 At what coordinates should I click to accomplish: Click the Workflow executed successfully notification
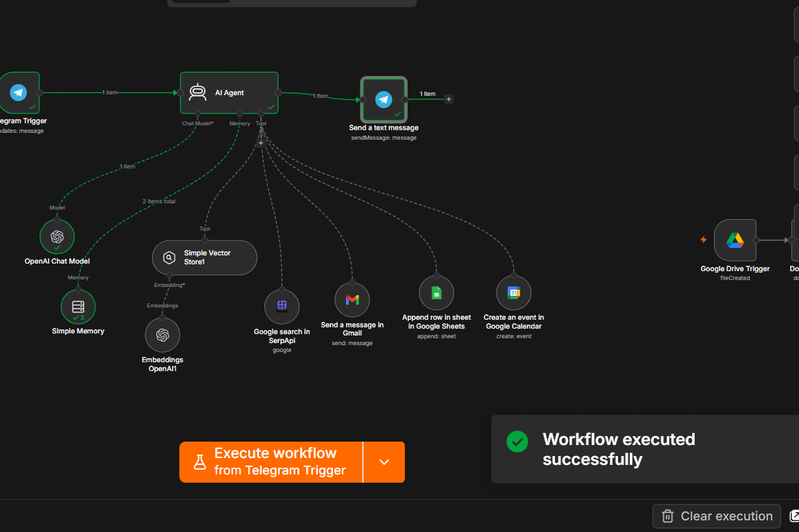[645, 449]
